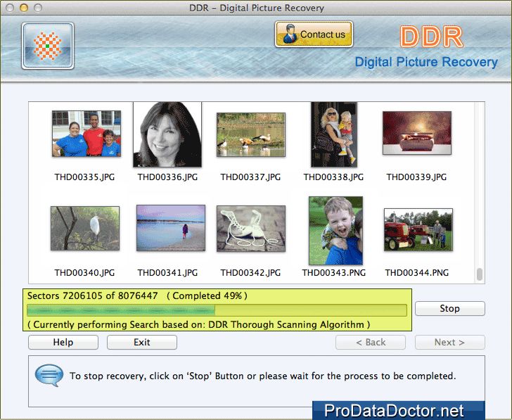Click the file name THD00339.JPG

(x=416, y=177)
